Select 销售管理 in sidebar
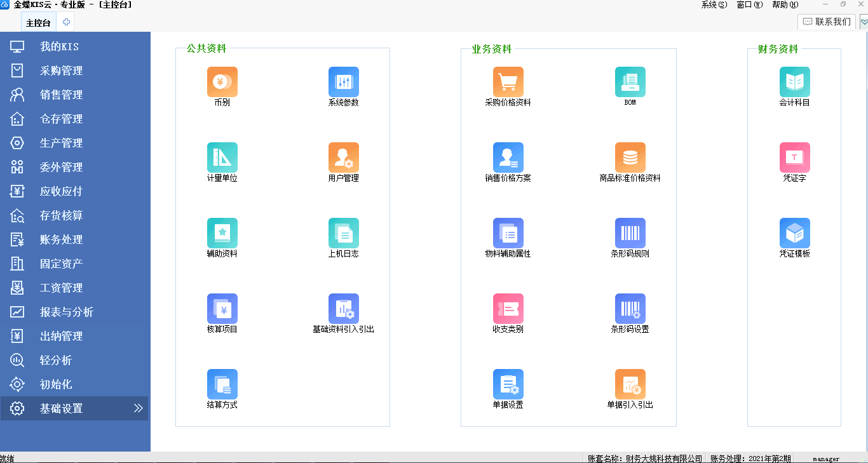The width and height of the screenshot is (868, 463). click(x=75, y=95)
